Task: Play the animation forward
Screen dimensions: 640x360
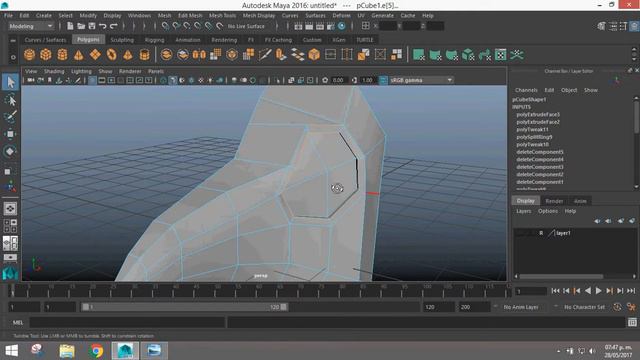Action: click(x=598, y=291)
